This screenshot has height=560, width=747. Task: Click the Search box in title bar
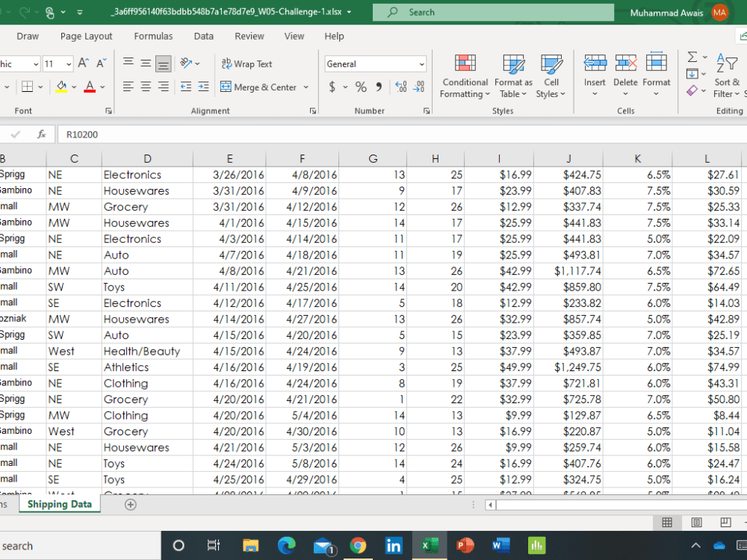pos(493,13)
